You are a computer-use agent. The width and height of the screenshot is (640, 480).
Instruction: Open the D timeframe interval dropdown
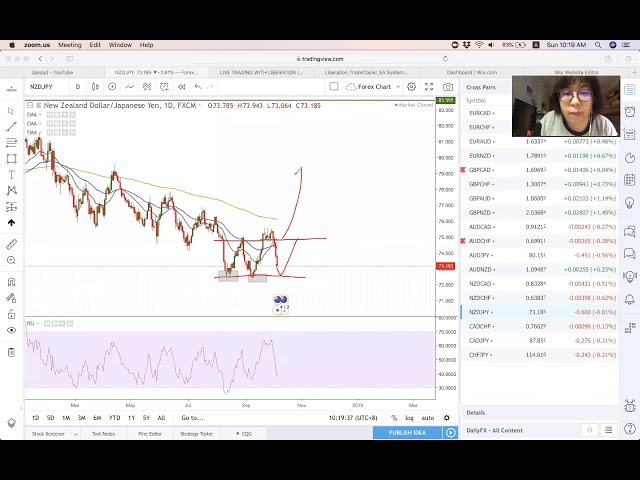click(x=77, y=87)
